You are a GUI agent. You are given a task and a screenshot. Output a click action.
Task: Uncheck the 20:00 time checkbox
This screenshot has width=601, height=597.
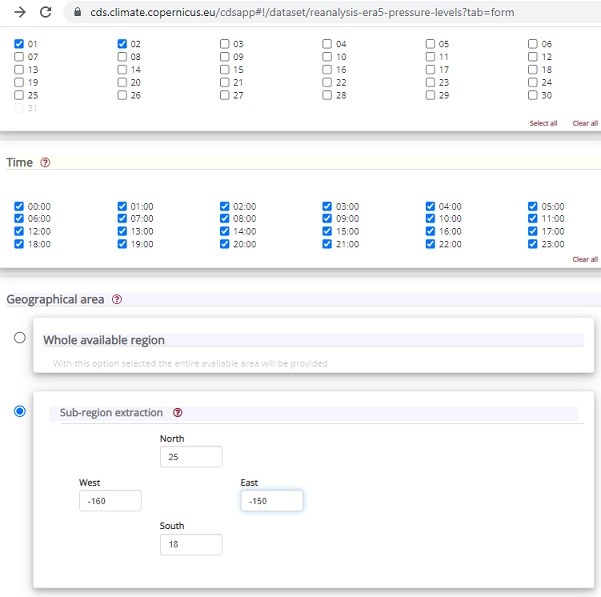[x=225, y=244]
